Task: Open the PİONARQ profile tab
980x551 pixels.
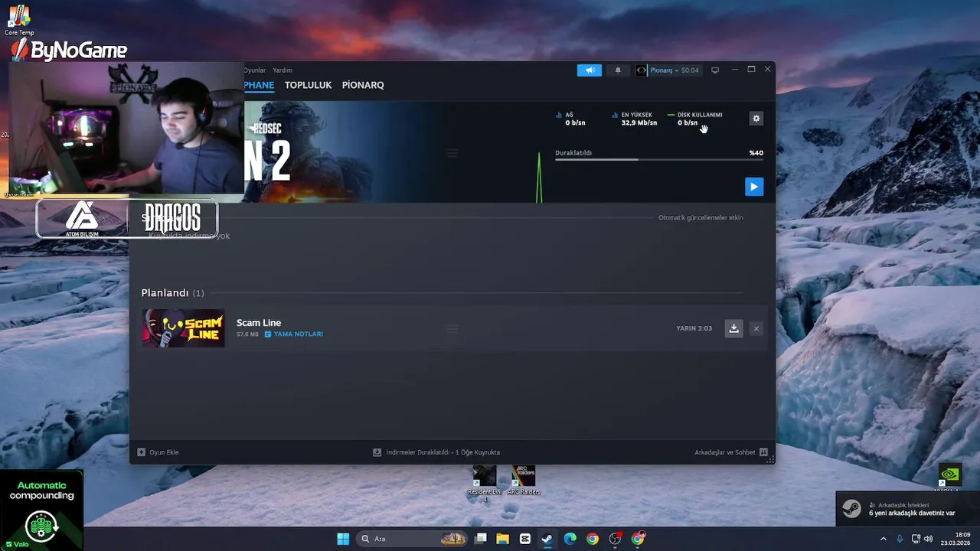Action: tap(363, 85)
